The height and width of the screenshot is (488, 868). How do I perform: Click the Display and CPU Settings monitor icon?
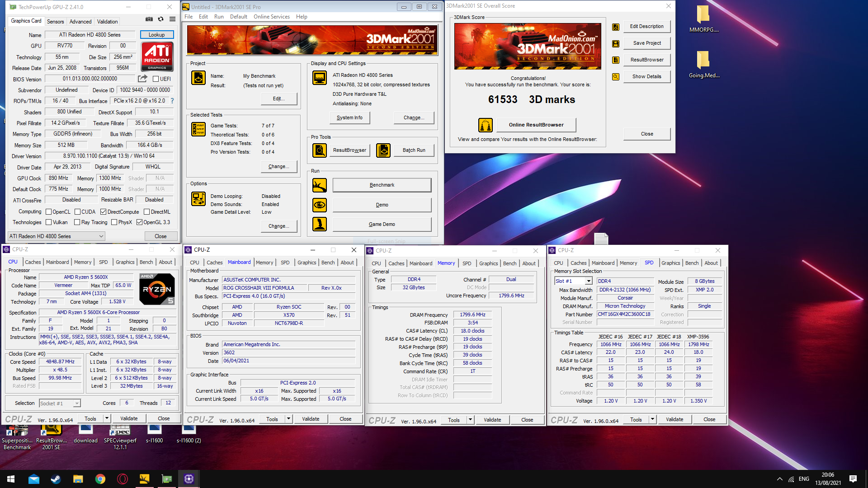(x=320, y=78)
